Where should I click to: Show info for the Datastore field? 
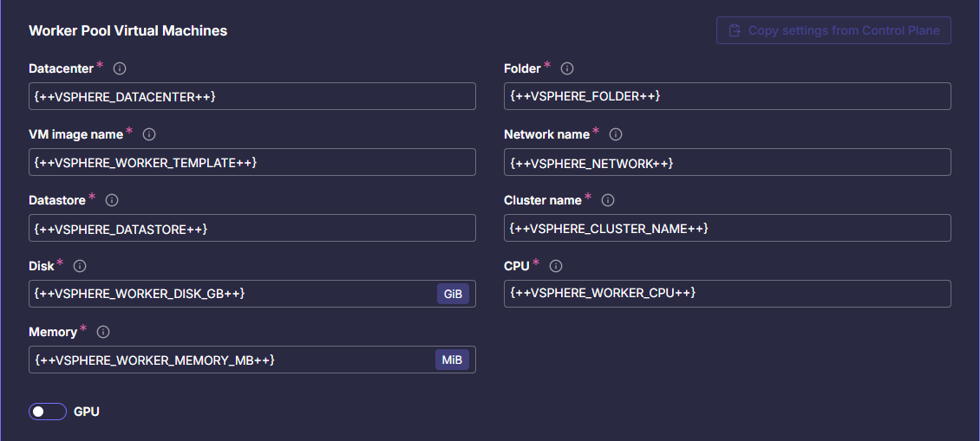[x=112, y=200]
